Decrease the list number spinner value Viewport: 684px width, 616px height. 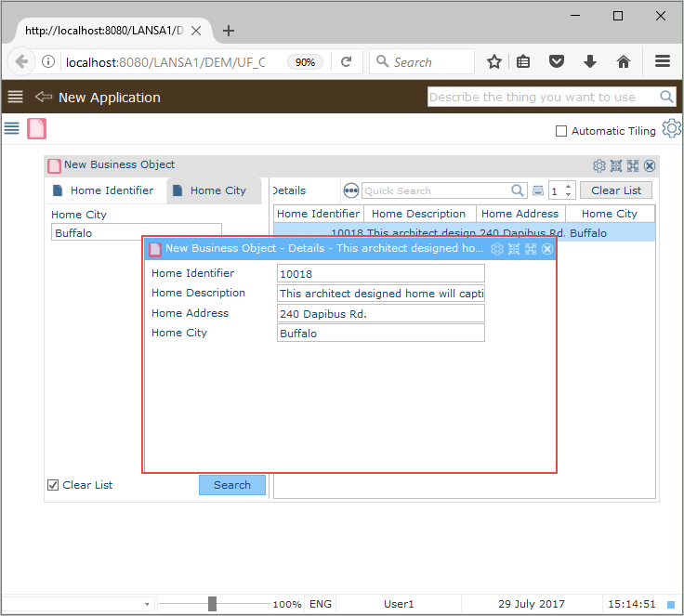click(x=568, y=194)
